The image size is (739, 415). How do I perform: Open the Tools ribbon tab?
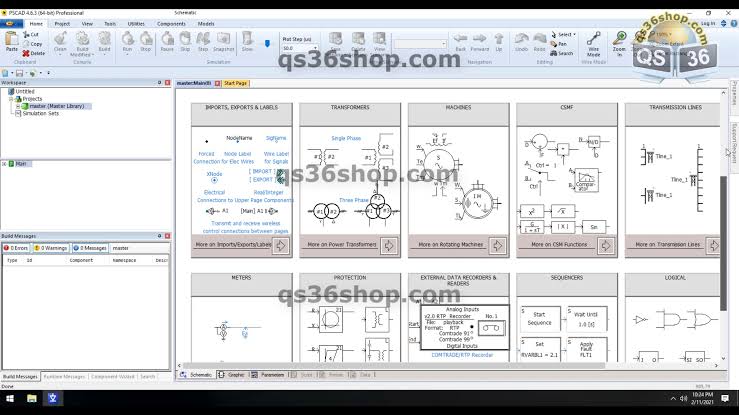110,24
